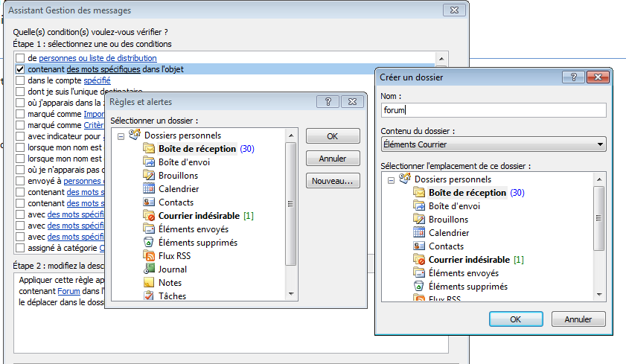Click the Dossiers personnels icon in Règles et alertes
Screen dimensions: 626x364
[x=135, y=135]
